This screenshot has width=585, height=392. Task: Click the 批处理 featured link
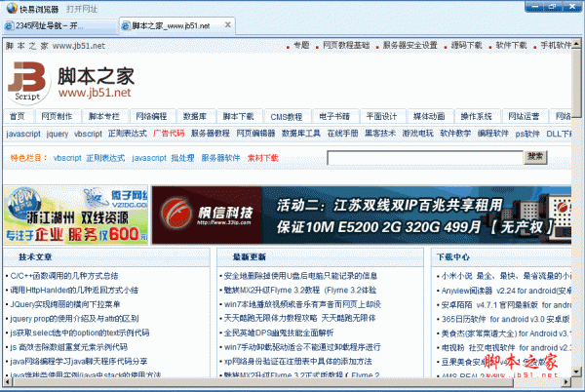point(183,158)
